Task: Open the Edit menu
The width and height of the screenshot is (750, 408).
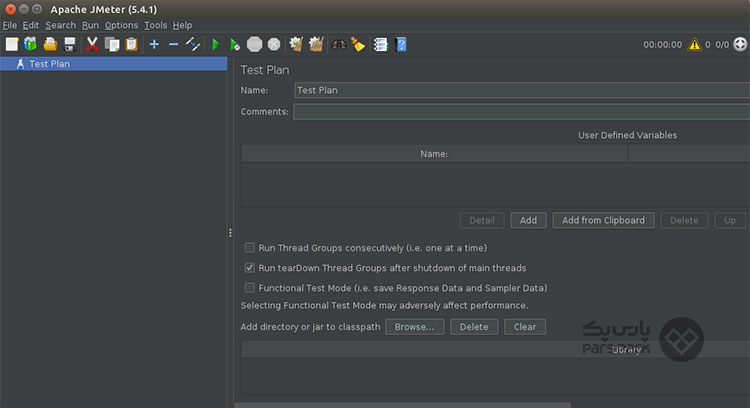Action: tap(31, 25)
